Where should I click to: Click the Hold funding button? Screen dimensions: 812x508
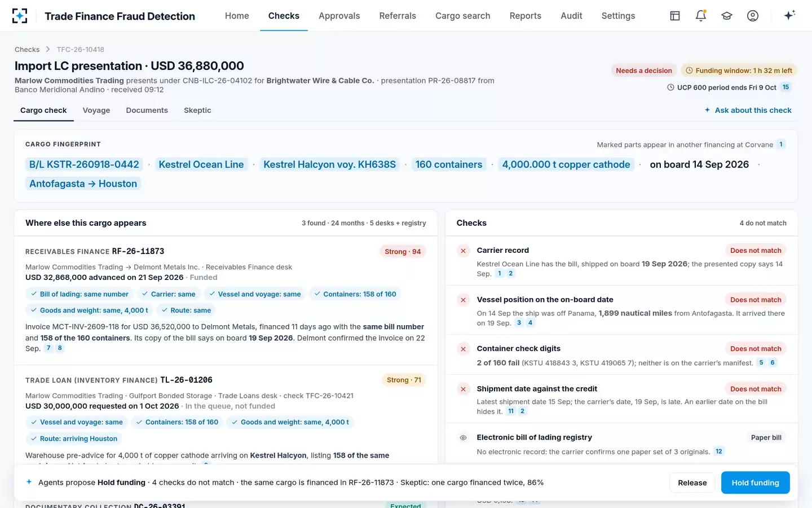755,483
